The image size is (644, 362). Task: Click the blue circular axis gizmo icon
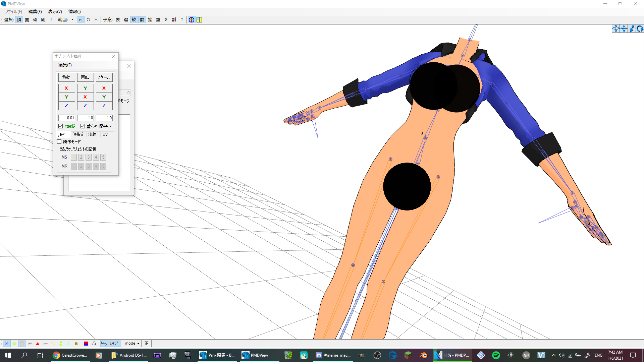[191, 20]
